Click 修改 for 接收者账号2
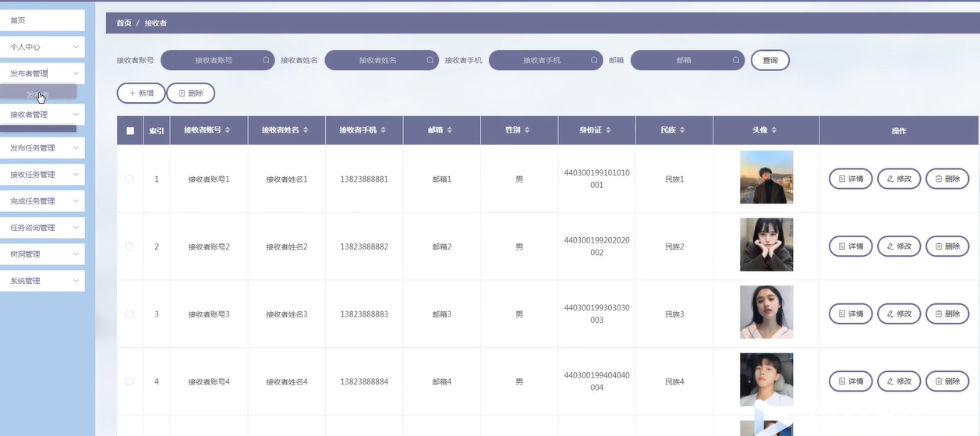Image resolution: width=980 pixels, height=436 pixels. click(899, 246)
